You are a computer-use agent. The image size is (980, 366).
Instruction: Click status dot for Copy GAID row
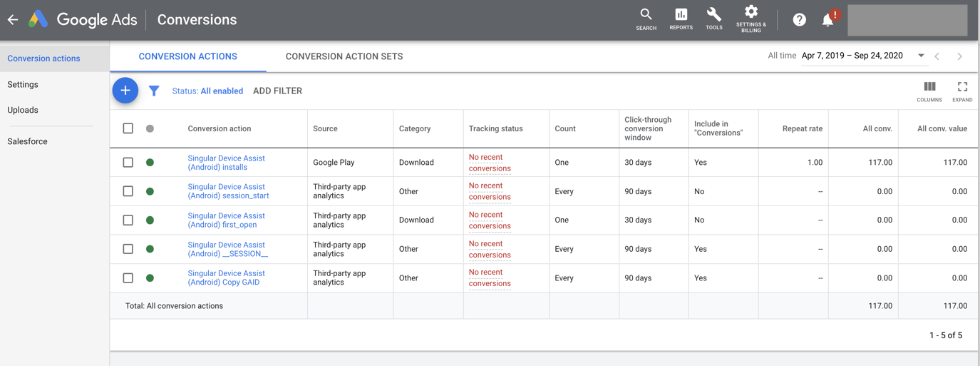tap(150, 278)
